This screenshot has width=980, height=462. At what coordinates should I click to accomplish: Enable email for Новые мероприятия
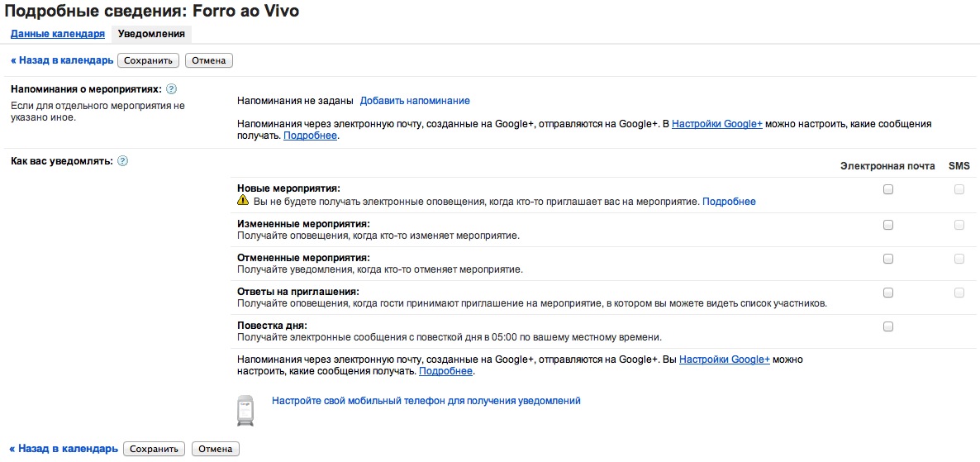coord(888,190)
